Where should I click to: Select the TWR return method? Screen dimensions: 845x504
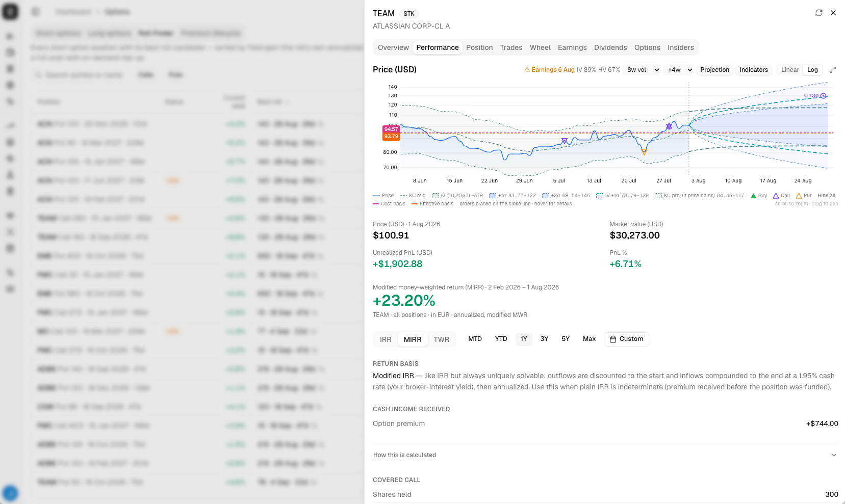tap(442, 339)
